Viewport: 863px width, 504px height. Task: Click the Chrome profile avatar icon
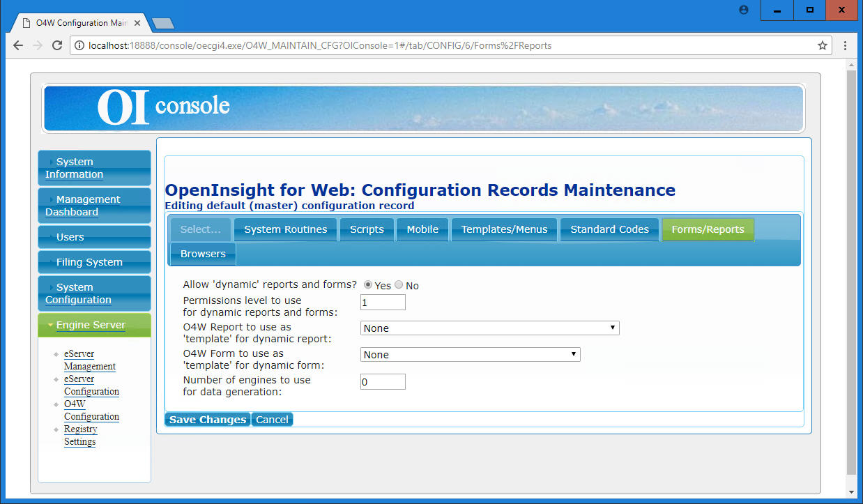744,10
